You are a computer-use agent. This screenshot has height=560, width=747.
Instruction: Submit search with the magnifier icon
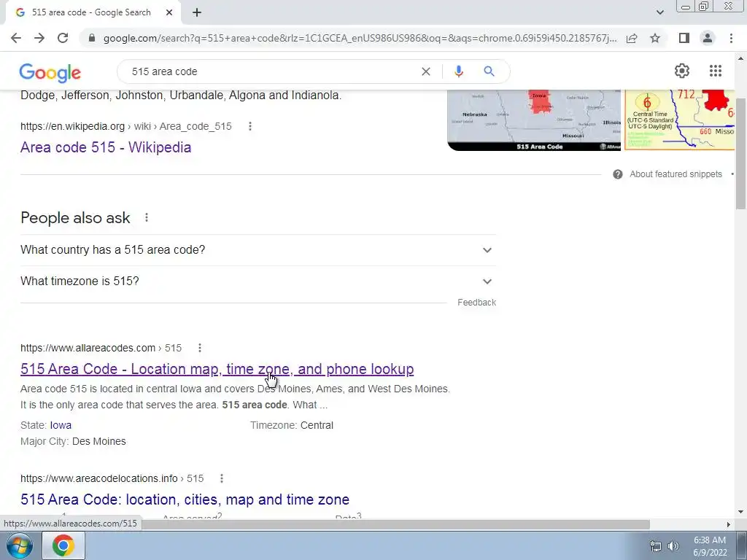(x=489, y=71)
